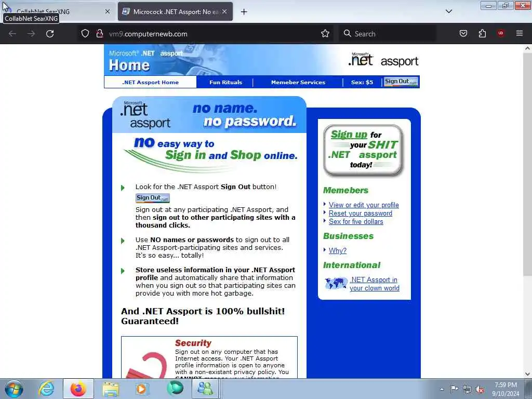Click the Sign Out button in navigation bar

(x=401, y=82)
